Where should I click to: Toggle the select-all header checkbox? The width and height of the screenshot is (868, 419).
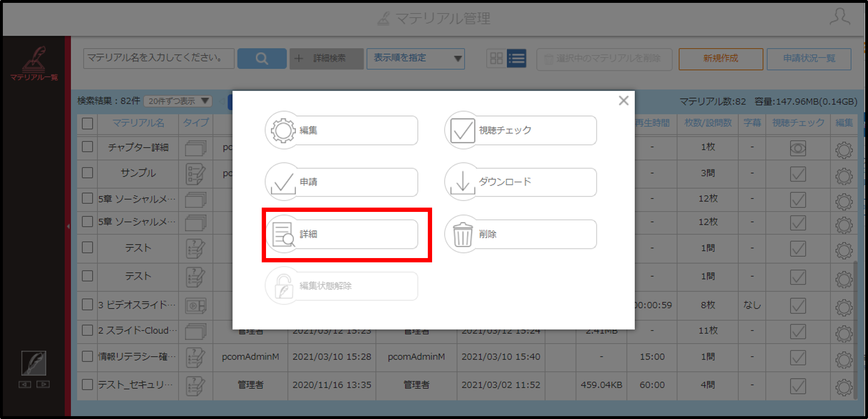[x=88, y=123]
